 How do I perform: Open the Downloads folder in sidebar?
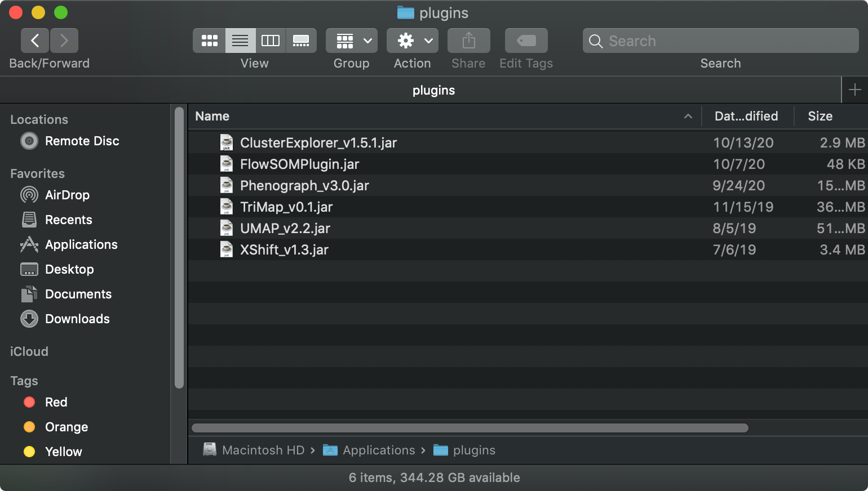click(x=76, y=319)
